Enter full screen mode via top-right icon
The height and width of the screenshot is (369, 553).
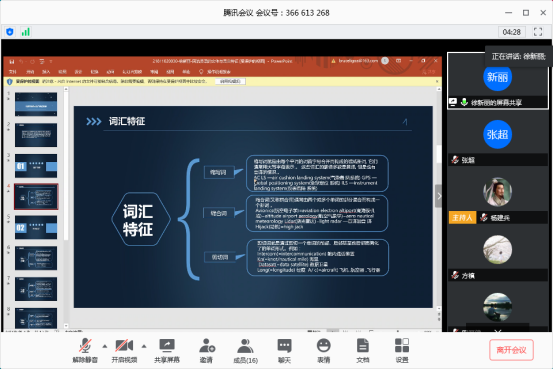tap(538, 32)
